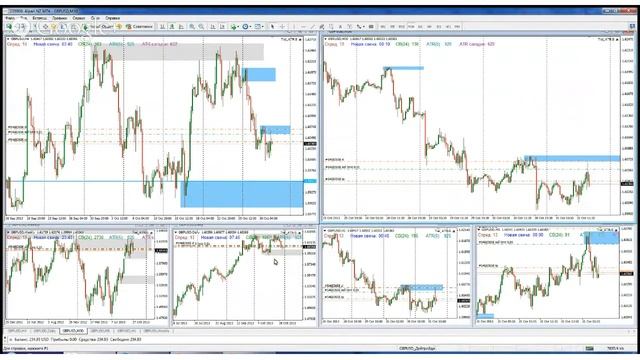Open the Profiles toolbar icon
This screenshot has width=640, height=360.
(21, 27)
